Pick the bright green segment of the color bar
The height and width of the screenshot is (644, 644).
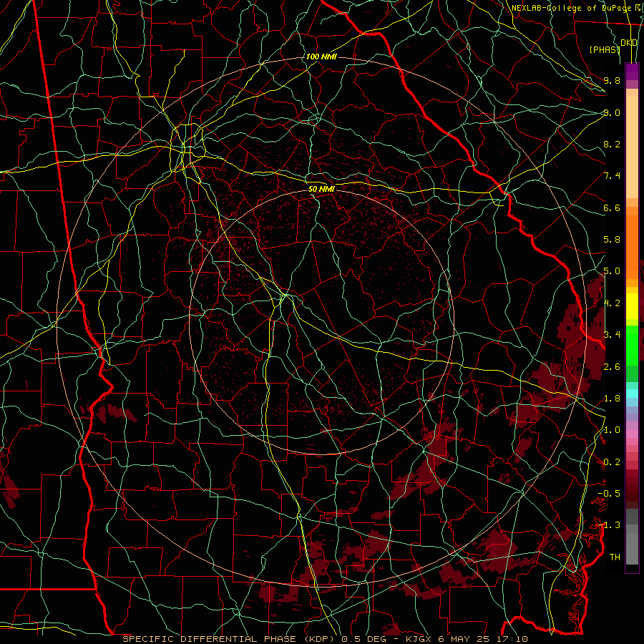coord(632,345)
